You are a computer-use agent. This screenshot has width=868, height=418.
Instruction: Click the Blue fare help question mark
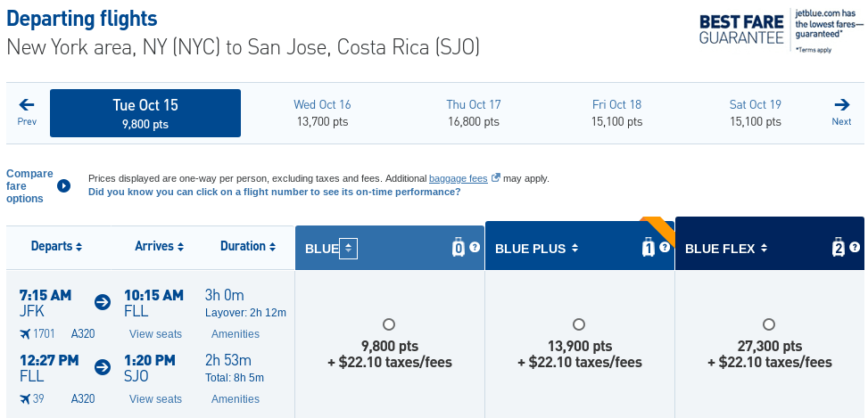point(475,247)
